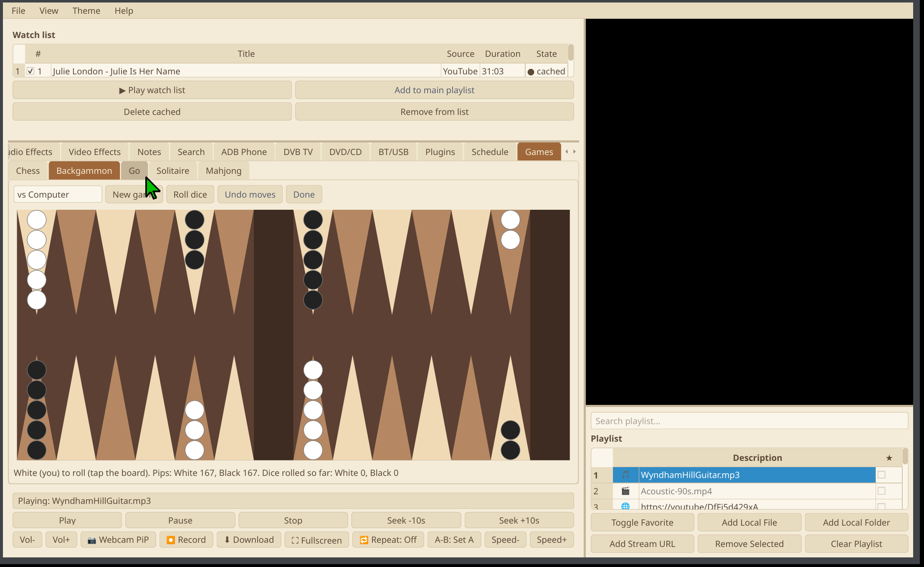The height and width of the screenshot is (567, 924).
Task: Open the Theme menu
Action: pos(86,11)
